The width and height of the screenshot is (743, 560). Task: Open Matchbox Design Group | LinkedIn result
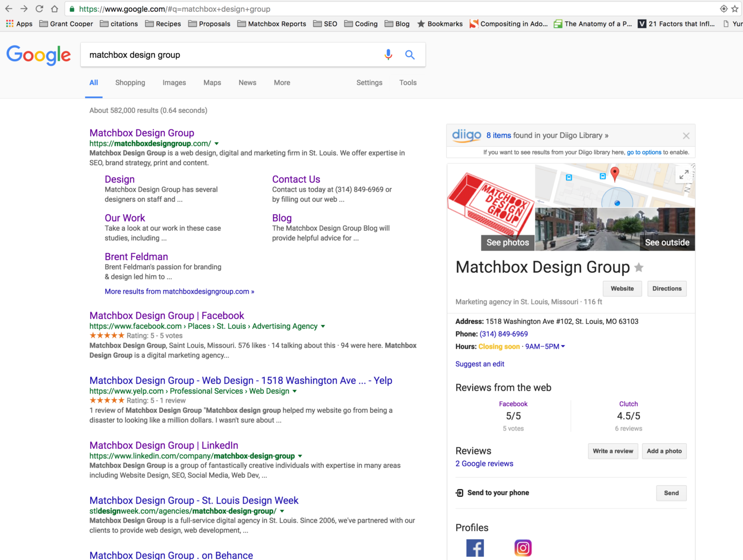[x=164, y=445]
